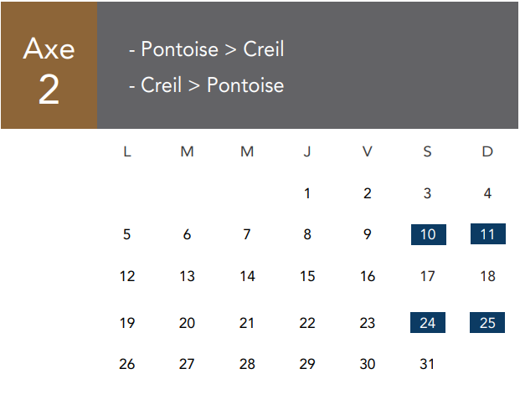Open the Creil > Pontoise route line
Image resolution: width=520 pixels, height=420 pixels.
(x=207, y=85)
